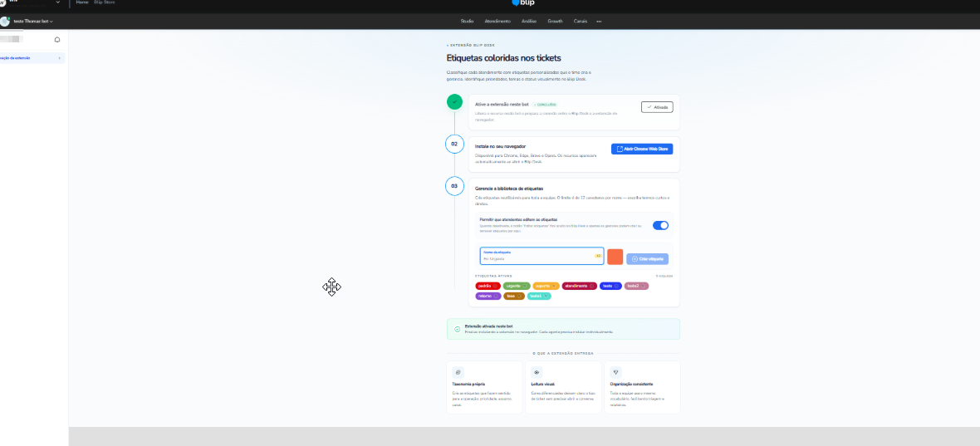Click the green completed-step checkmark circle

[x=454, y=102]
